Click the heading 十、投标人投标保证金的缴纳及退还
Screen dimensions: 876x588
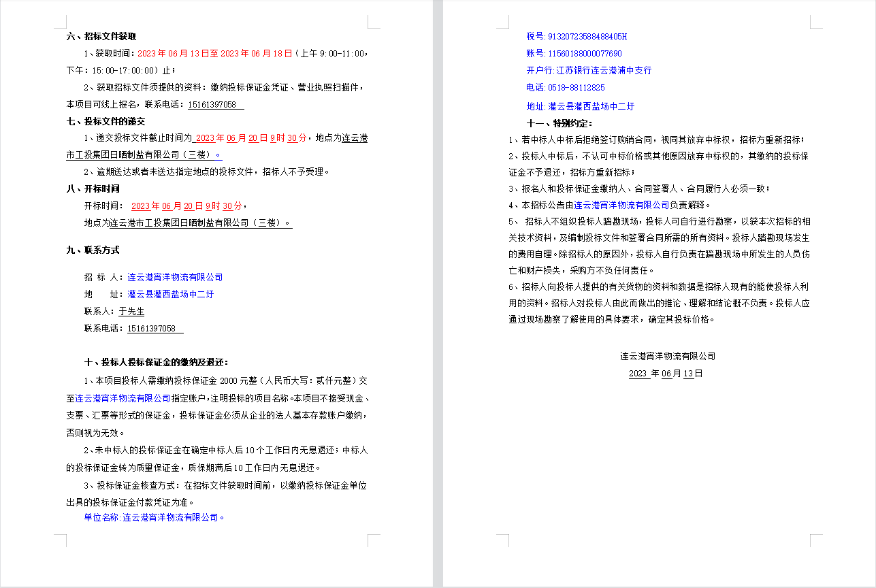click(x=147, y=362)
